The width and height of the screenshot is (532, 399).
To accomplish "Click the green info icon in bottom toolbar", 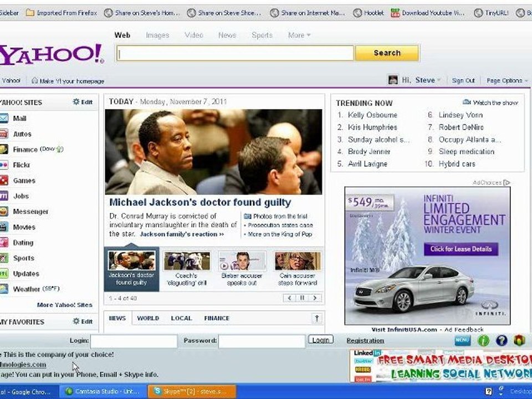I will (x=483, y=340).
